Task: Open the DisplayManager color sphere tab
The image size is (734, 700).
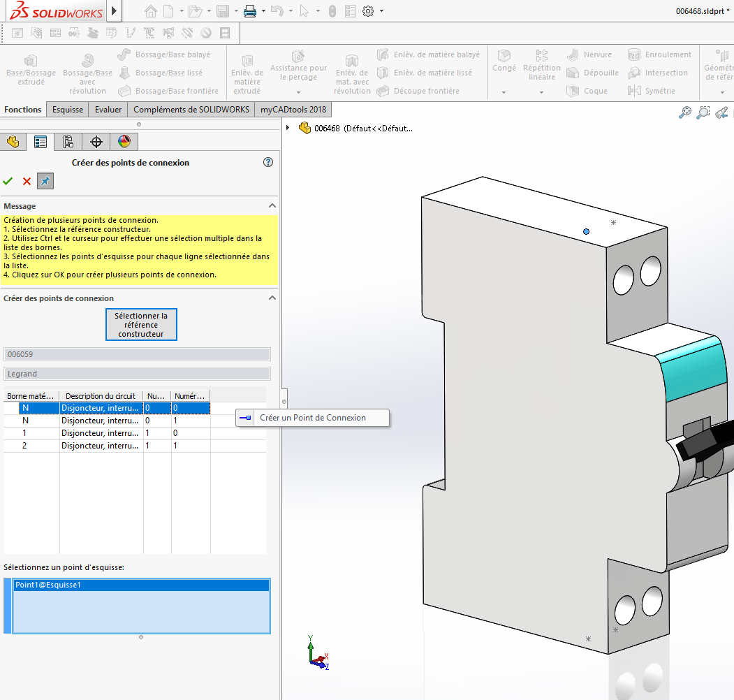Action: pyautogui.click(x=124, y=141)
